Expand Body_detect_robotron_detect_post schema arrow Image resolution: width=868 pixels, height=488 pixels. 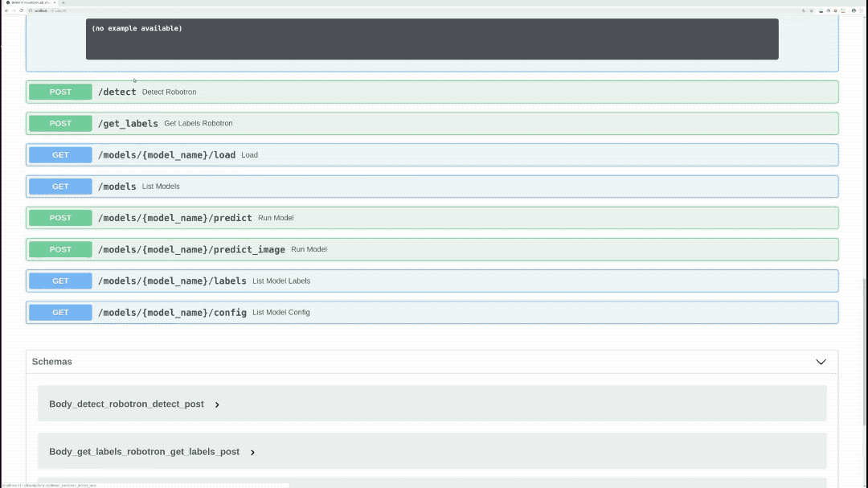click(x=217, y=405)
